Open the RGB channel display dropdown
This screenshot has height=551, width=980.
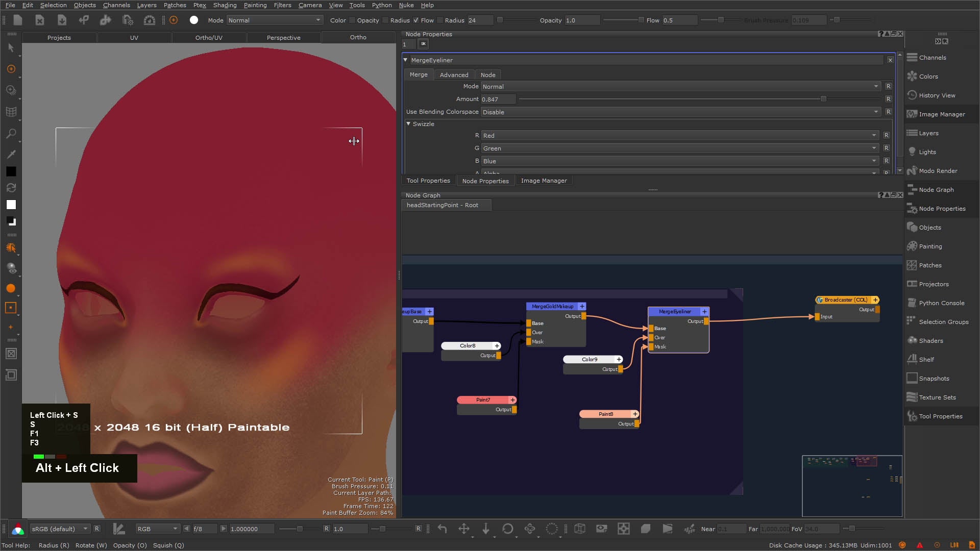click(x=158, y=529)
